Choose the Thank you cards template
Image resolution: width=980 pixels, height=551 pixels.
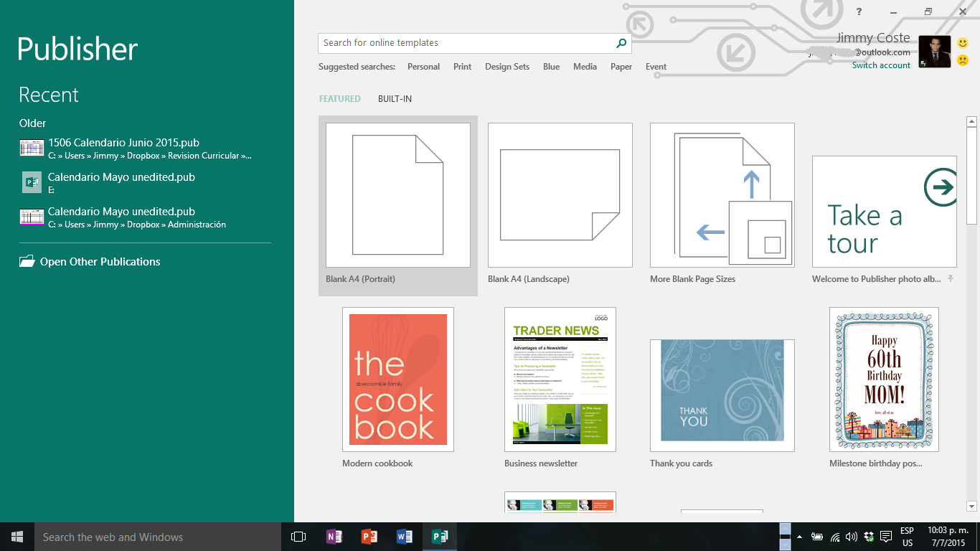[722, 395]
